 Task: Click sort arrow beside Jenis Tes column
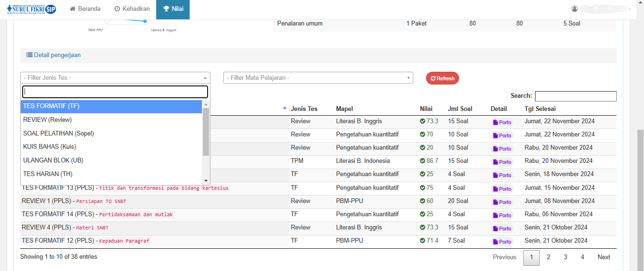coord(284,108)
